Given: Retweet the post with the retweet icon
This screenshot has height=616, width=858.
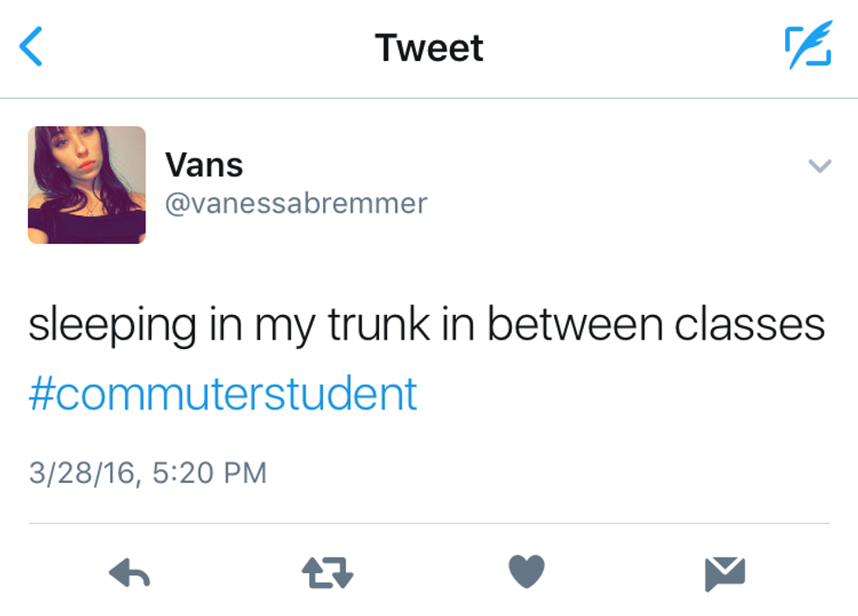Looking at the screenshot, I should tap(327, 573).
